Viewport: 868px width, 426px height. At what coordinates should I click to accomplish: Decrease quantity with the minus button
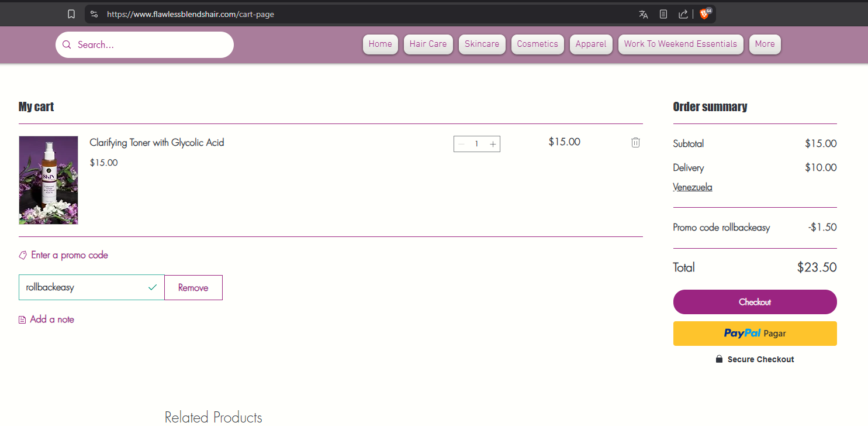point(461,144)
